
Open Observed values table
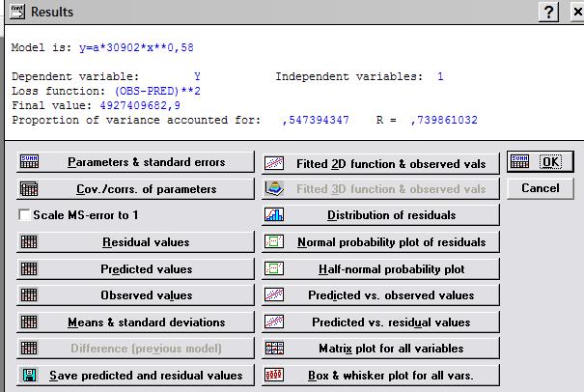tap(134, 295)
